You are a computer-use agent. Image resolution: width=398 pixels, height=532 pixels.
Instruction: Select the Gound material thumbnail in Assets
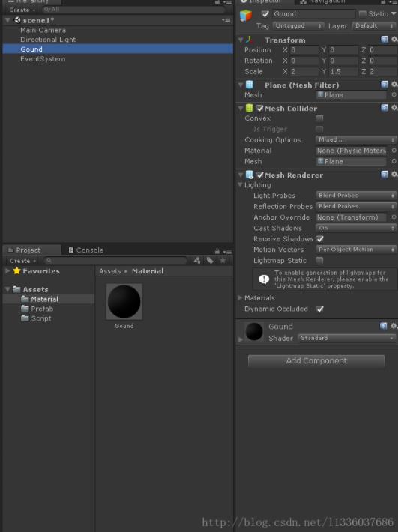click(124, 302)
